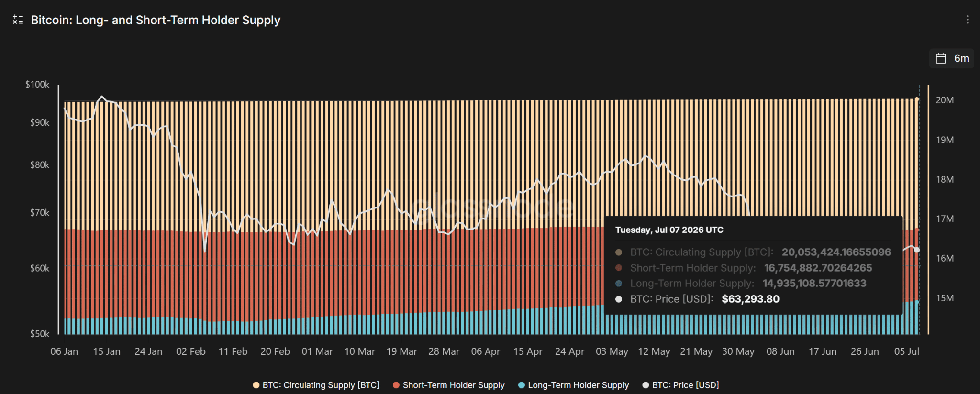The image size is (980, 394).
Task: Toggle BTC: Price [USD] legend series
Action: pos(680,385)
